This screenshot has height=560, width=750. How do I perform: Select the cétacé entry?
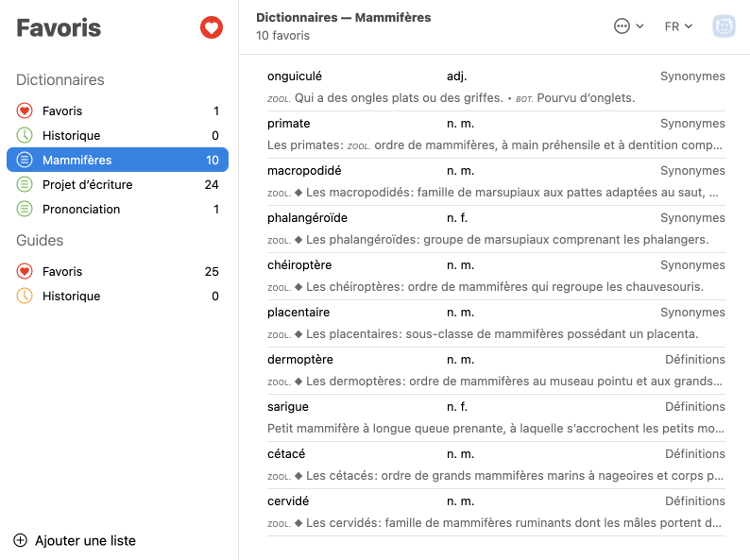(x=286, y=454)
